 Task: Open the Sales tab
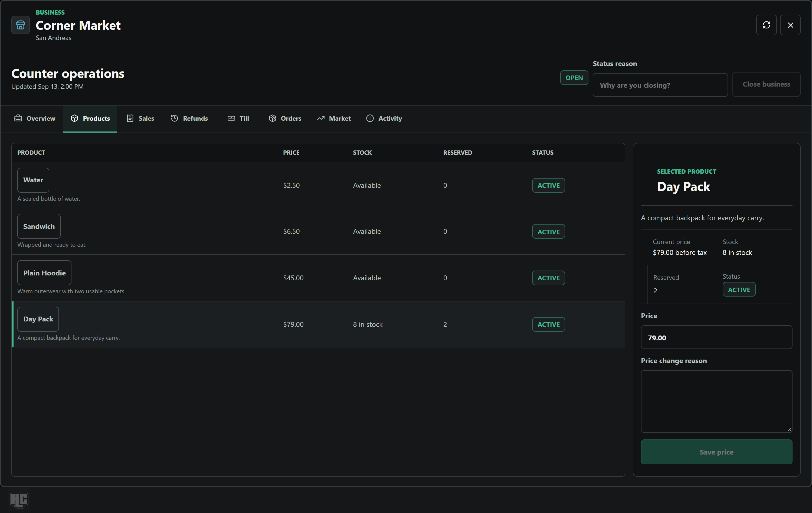(x=140, y=119)
